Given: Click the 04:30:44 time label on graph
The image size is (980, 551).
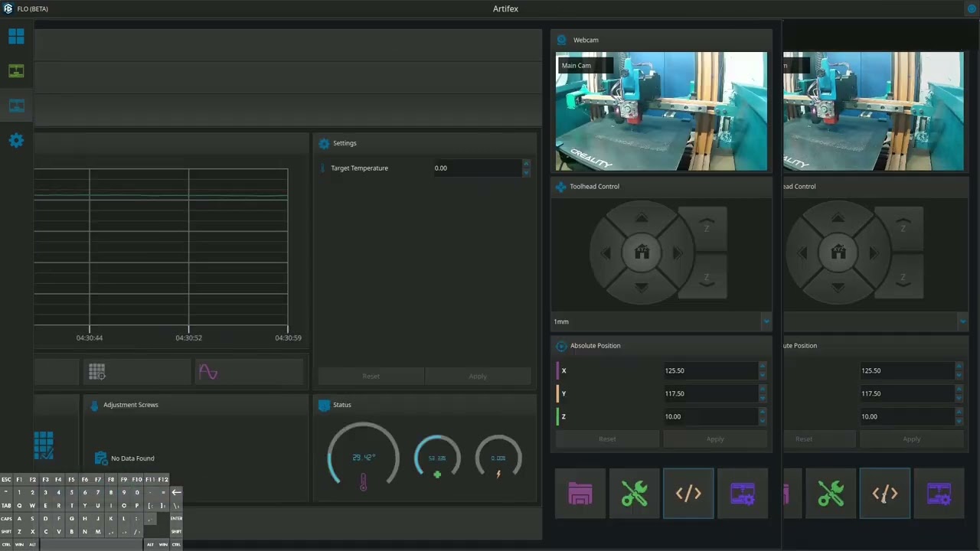Looking at the screenshot, I should pos(90,337).
